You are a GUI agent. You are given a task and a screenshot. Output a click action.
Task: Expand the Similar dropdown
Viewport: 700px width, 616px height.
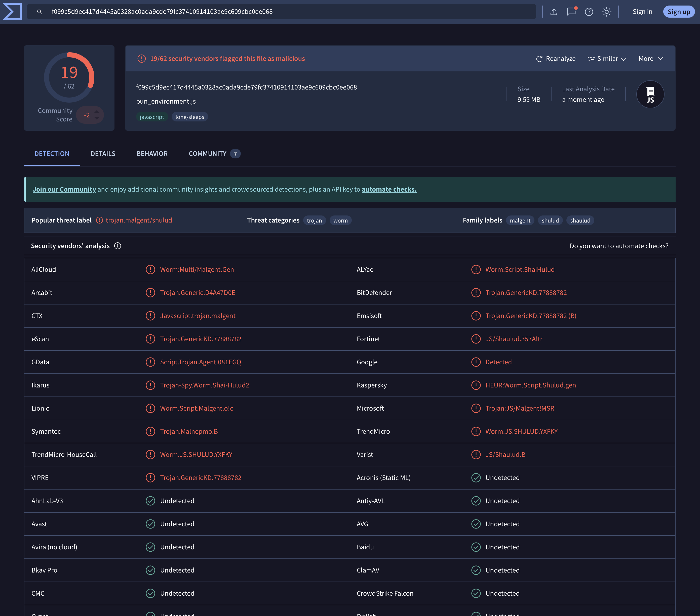[607, 59]
